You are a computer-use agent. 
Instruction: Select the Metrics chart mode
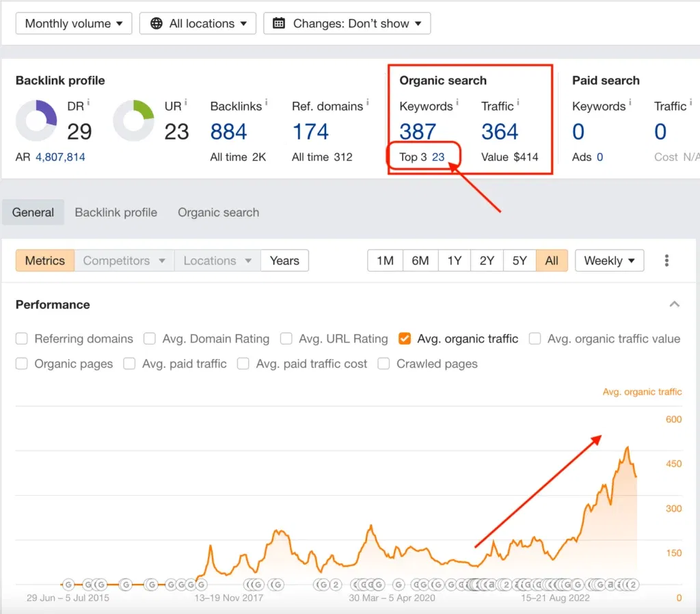[45, 261]
